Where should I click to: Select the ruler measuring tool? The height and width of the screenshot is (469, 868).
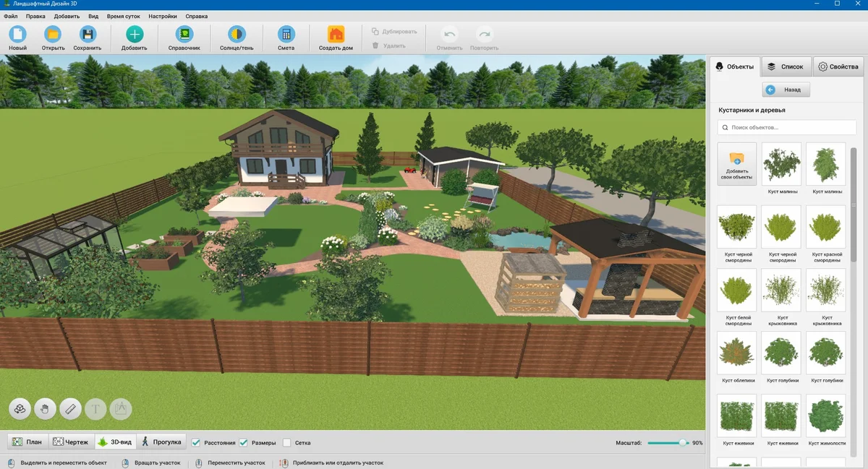[70, 409]
